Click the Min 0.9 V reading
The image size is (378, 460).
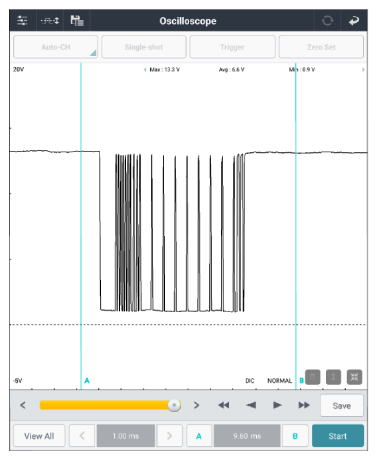(302, 70)
